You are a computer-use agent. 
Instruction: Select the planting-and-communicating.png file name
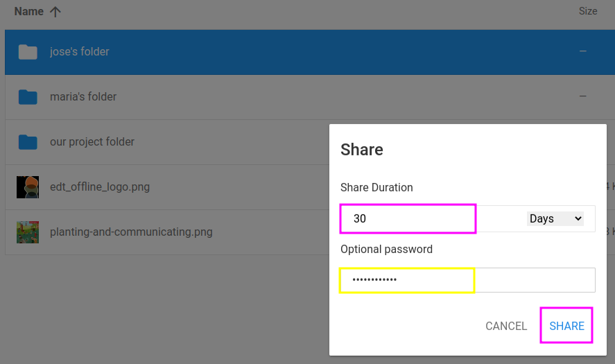(131, 232)
